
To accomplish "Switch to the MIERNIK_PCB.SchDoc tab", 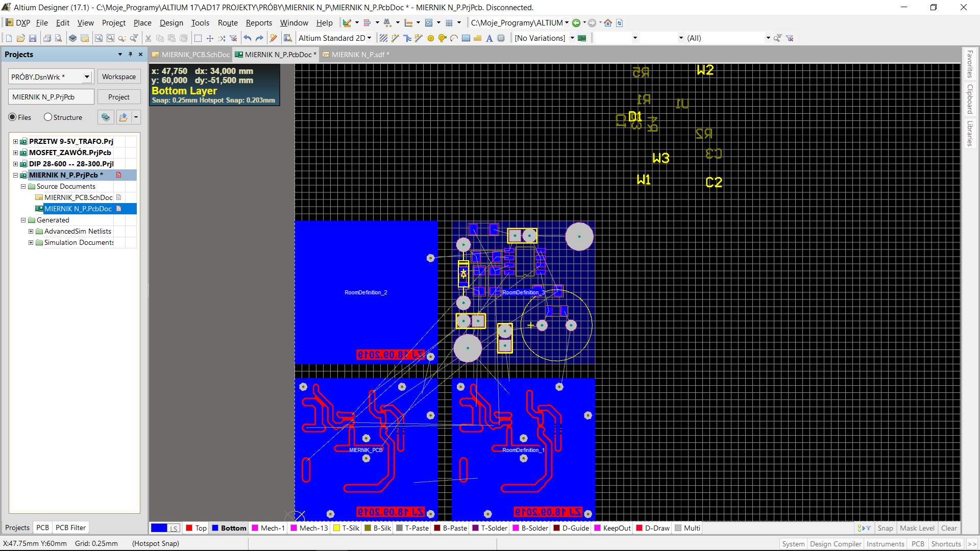I will coord(195,55).
